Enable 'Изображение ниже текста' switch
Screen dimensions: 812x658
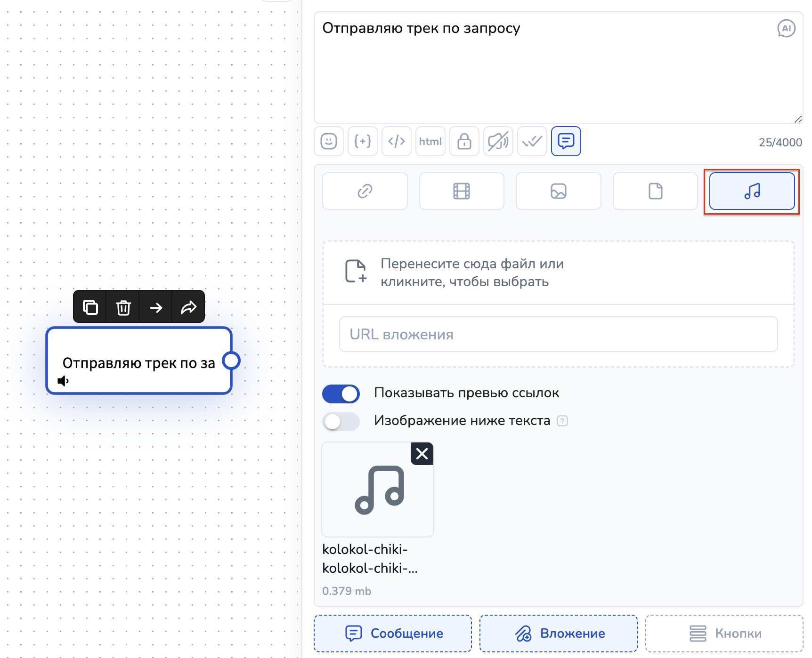click(x=341, y=421)
